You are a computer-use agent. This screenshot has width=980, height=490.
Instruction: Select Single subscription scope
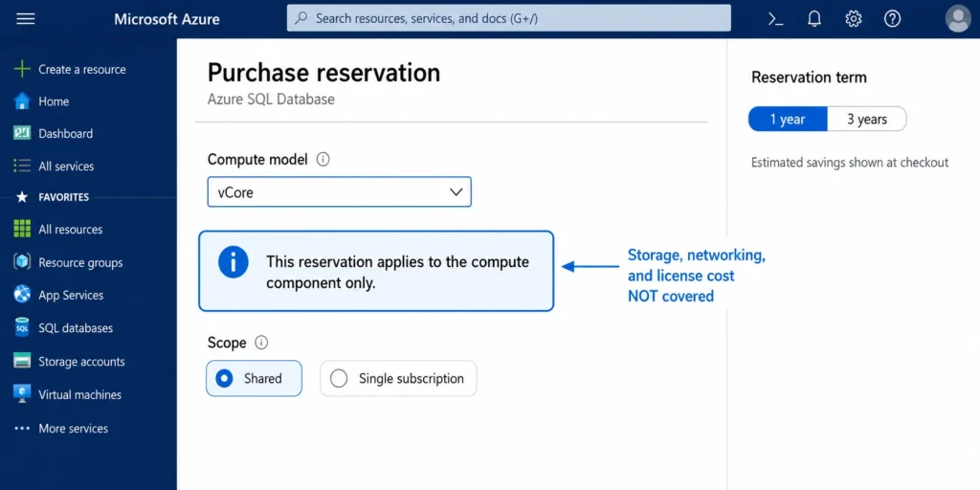pyautogui.click(x=398, y=378)
